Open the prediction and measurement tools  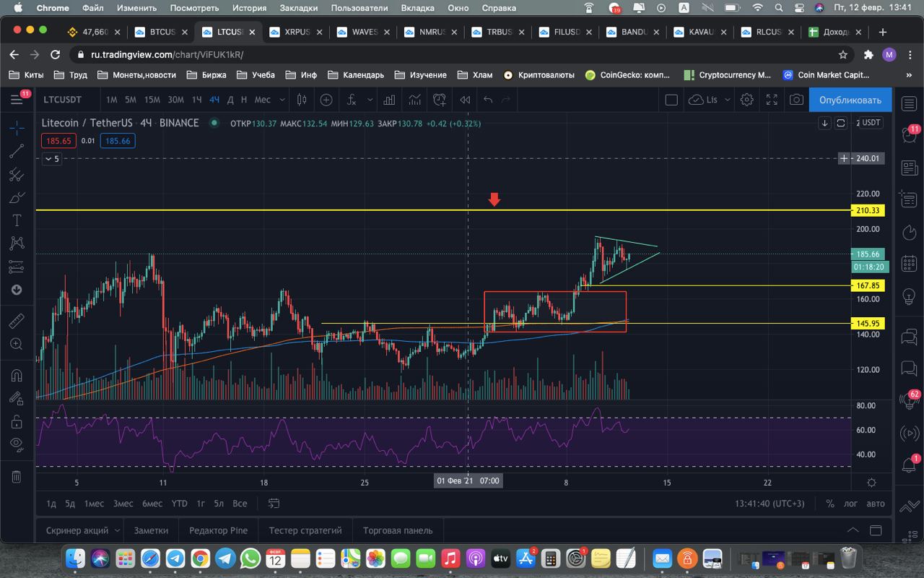click(17, 267)
